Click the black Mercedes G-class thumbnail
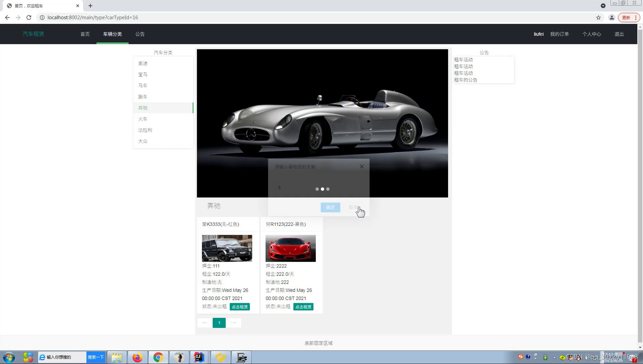The height and width of the screenshot is (364, 643). 227,248
